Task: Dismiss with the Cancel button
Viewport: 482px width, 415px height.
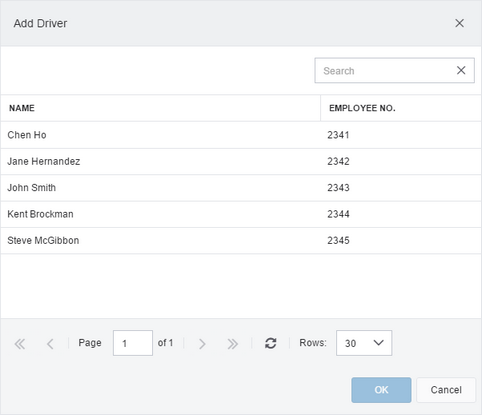Action: [446, 390]
